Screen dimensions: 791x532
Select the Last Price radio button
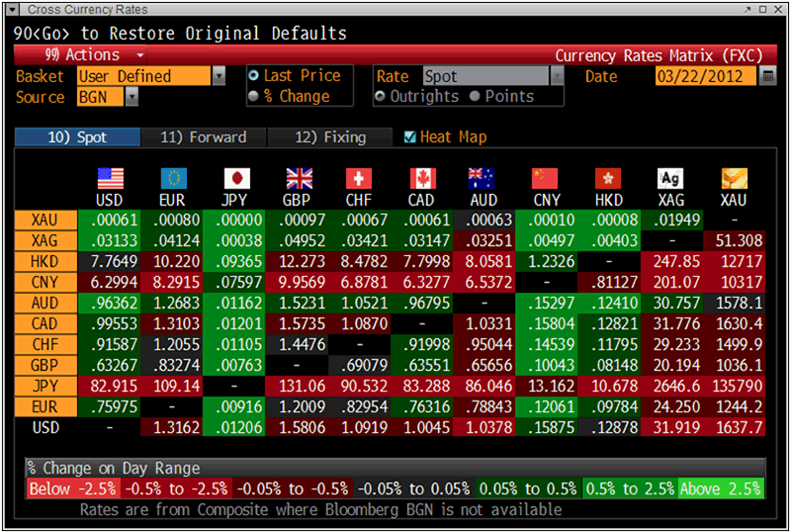[x=254, y=76]
